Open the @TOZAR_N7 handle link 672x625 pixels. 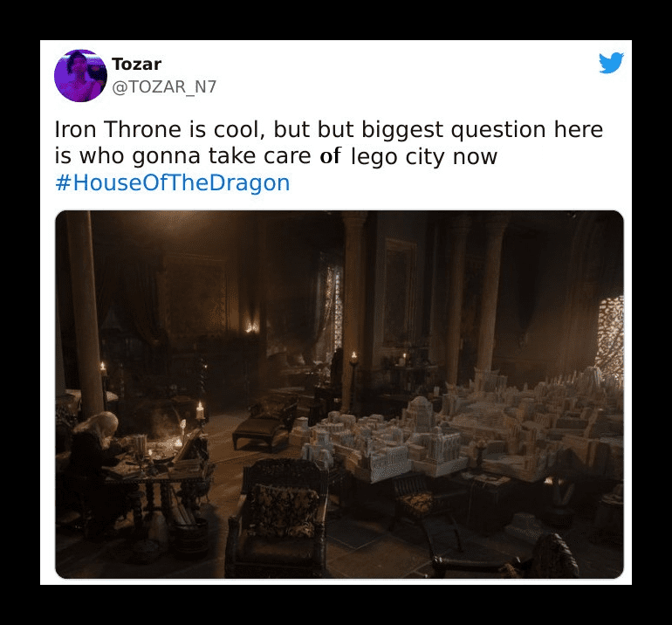pos(164,87)
